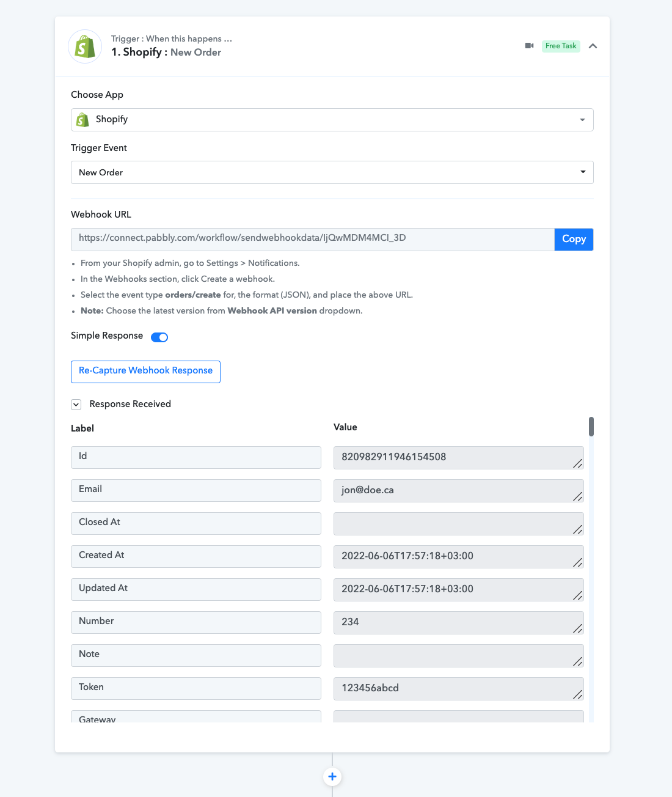Screen dimensions: 672x797
Task: Click the Note label field
Action: tap(196, 655)
